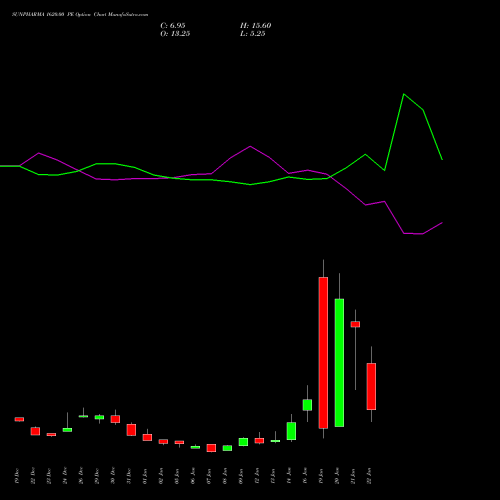Click the 09 Jan date label

click(241, 476)
